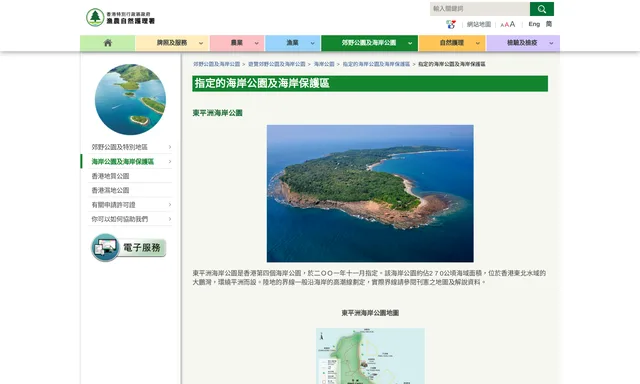Open the 自然護理 menu
The width and height of the screenshot is (640, 384).
[x=451, y=43]
